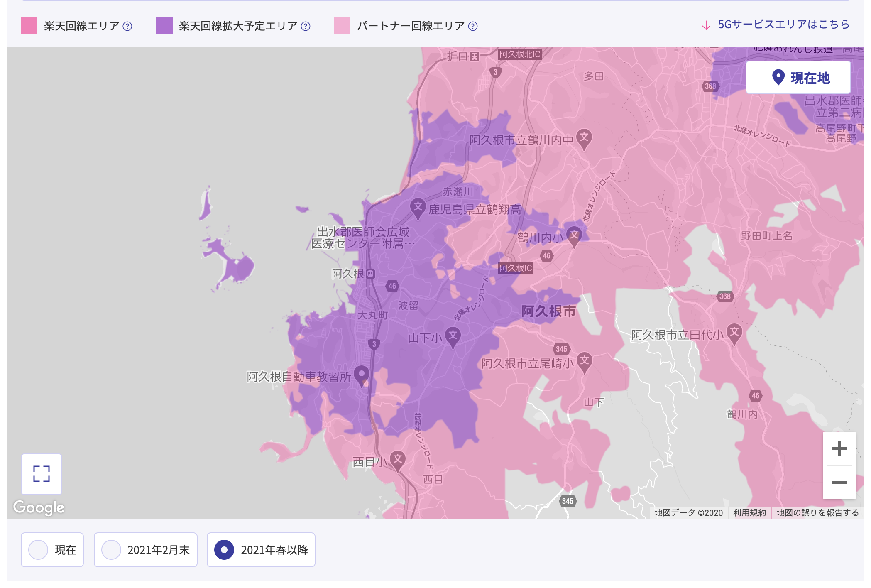This screenshot has height=588, width=871.
Task: Click the パートナー回線エリア light pink swatch
Action: click(x=342, y=26)
